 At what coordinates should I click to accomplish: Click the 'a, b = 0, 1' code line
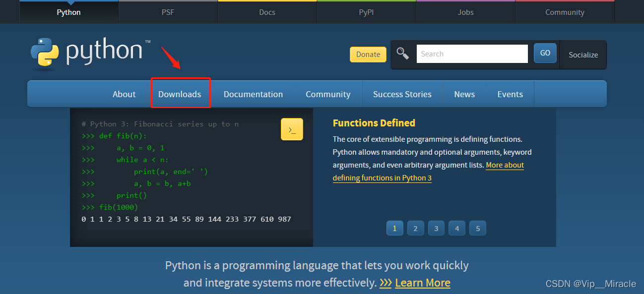(123, 148)
